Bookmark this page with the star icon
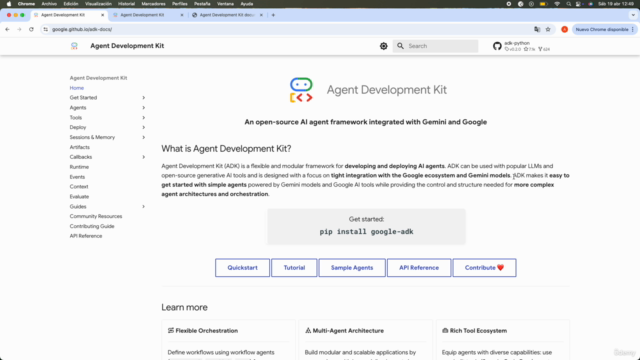The height and width of the screenshot is (360, 640). [x=548, y=29]
